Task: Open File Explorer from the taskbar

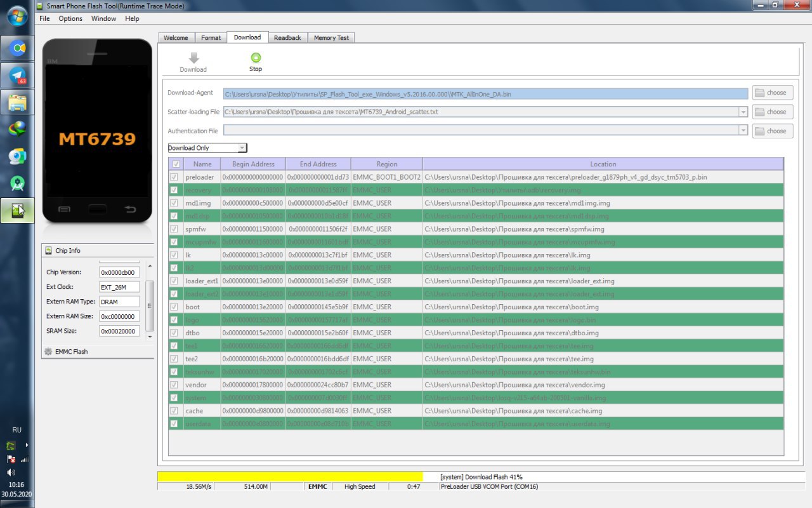Action: coord(17,103)
